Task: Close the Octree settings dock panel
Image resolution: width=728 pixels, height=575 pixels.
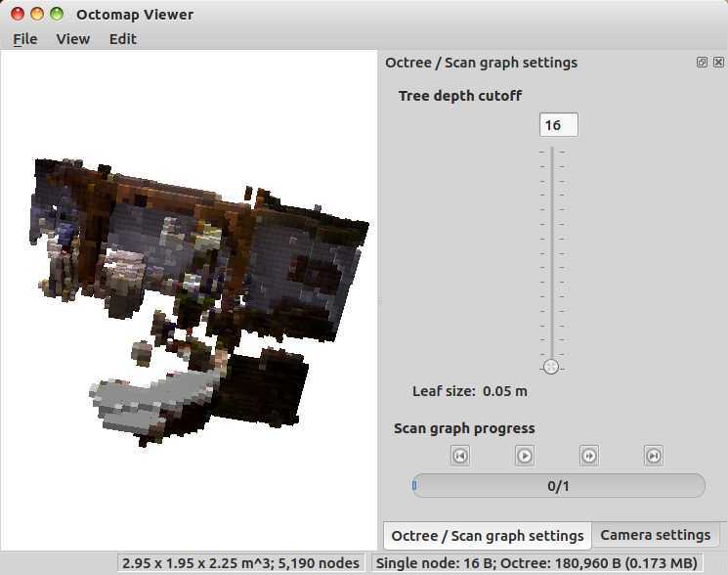Action: coord(718,63)
